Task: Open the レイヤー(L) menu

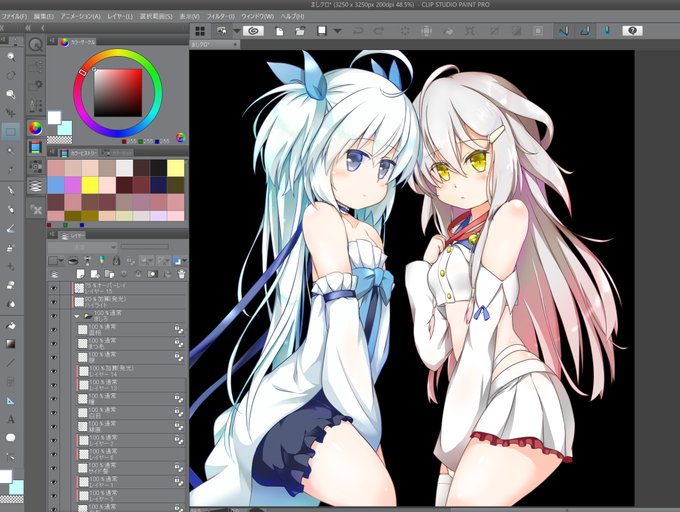Action: 120,16
